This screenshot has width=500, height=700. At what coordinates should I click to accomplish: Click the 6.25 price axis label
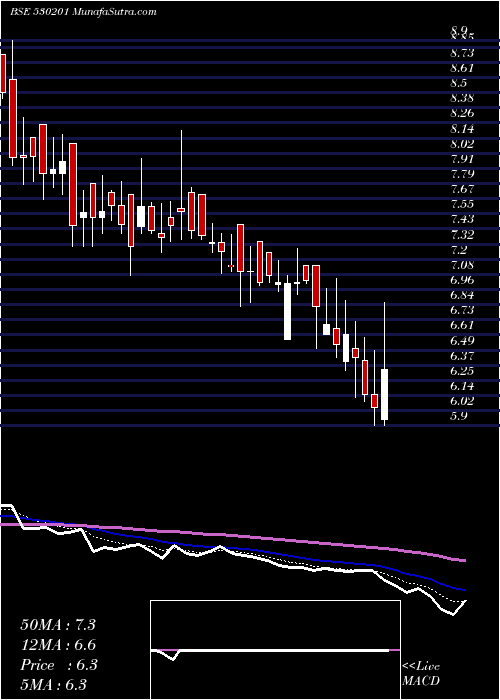click(x=462, y=371)
